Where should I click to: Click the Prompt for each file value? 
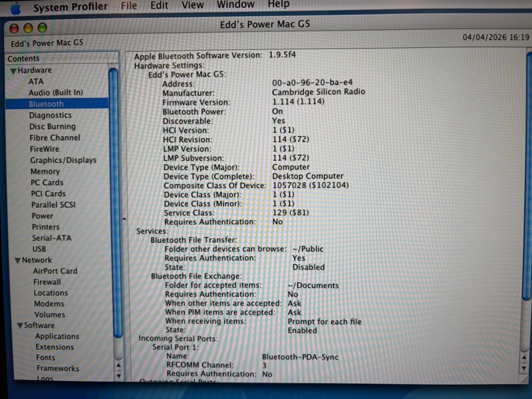click(x=325, y=322)
